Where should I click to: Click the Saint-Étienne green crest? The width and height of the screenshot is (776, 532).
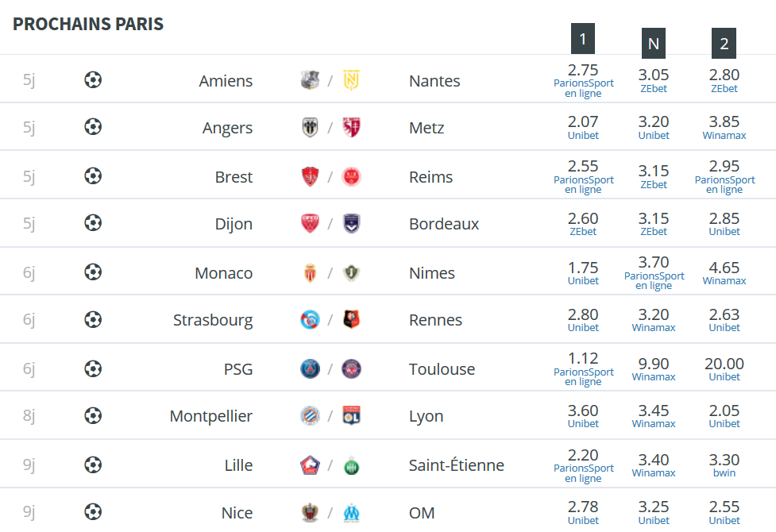click(x=351, y=465)
